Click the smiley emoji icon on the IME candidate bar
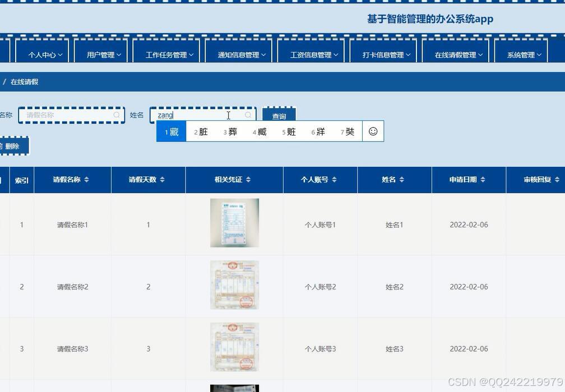Image resolution: width=565 pixels, height=392 pixels. pyautogui.click(x=373, y=131)
